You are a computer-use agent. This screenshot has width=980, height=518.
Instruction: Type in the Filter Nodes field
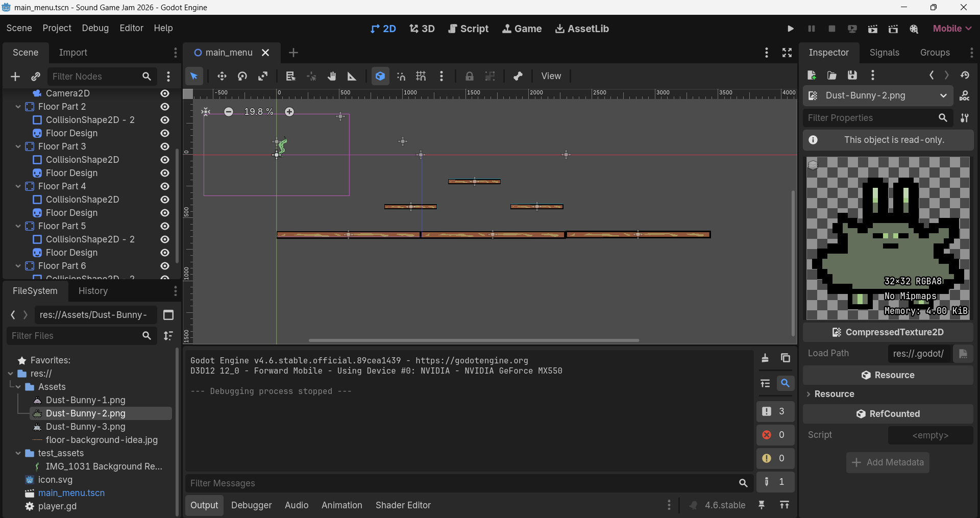point(102,77)
